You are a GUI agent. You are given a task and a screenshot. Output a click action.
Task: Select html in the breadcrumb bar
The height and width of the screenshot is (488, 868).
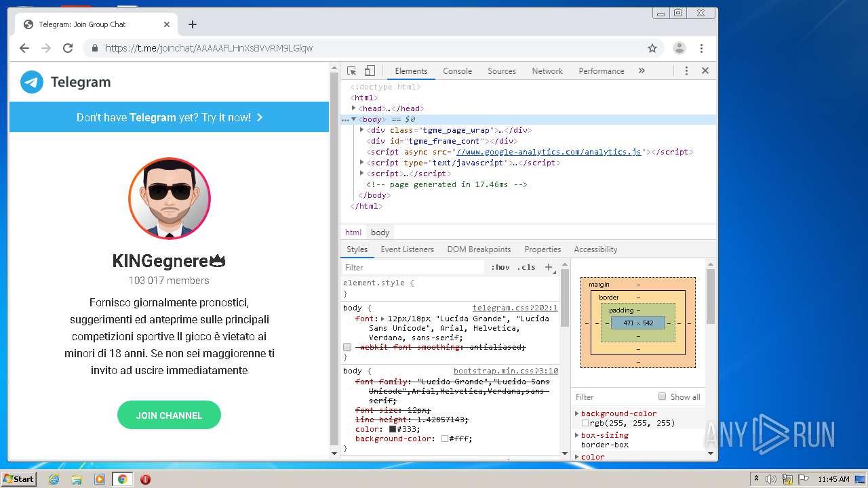pos(353,232)
